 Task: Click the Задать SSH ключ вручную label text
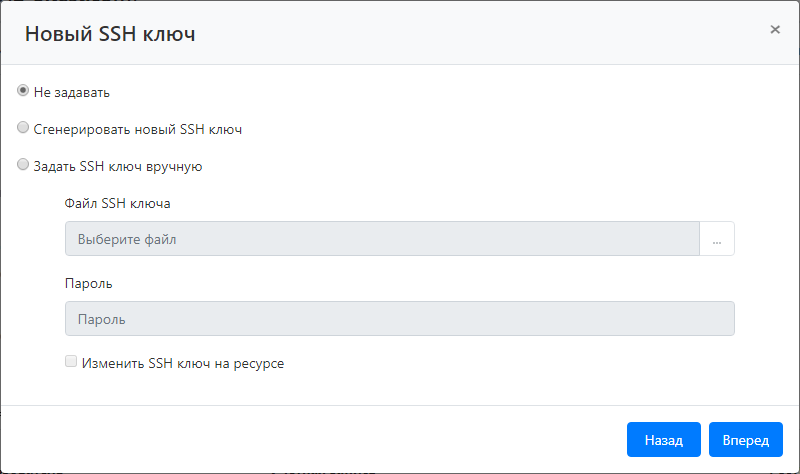point(118,167)
